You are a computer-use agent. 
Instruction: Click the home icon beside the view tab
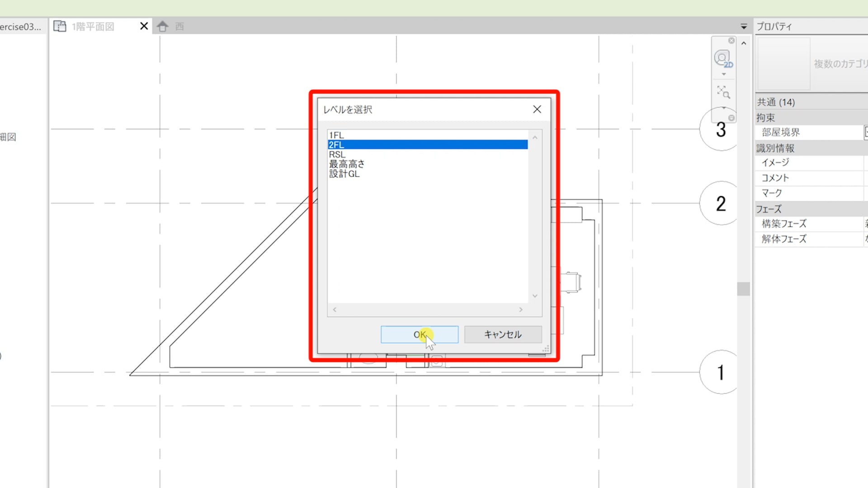coord(163,27)
